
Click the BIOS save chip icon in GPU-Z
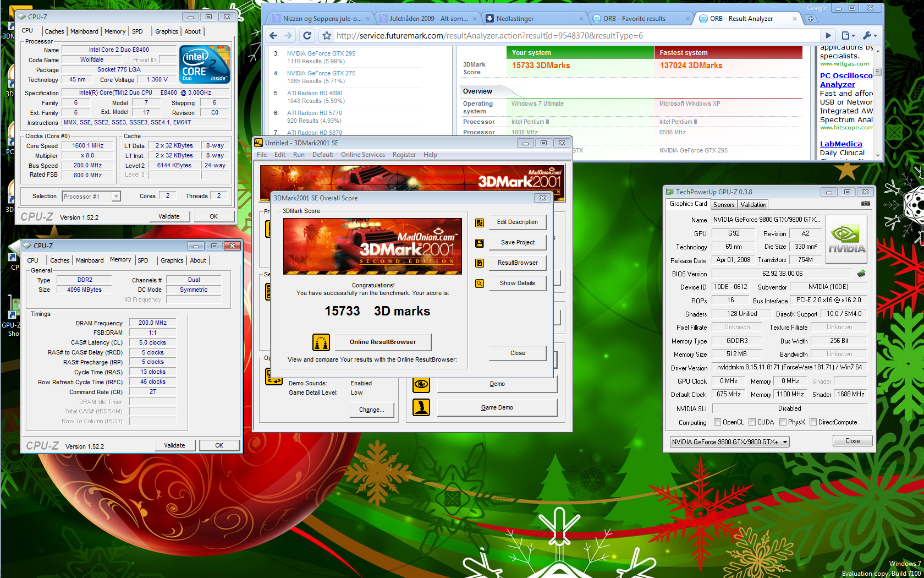tap(861, 274)
